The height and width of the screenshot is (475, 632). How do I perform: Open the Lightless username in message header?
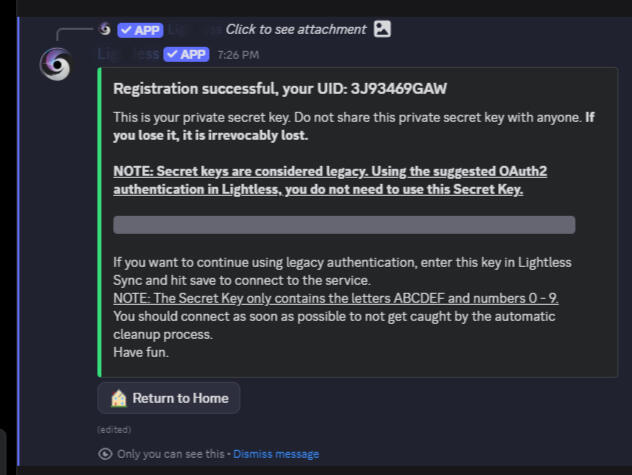point(128,54)
